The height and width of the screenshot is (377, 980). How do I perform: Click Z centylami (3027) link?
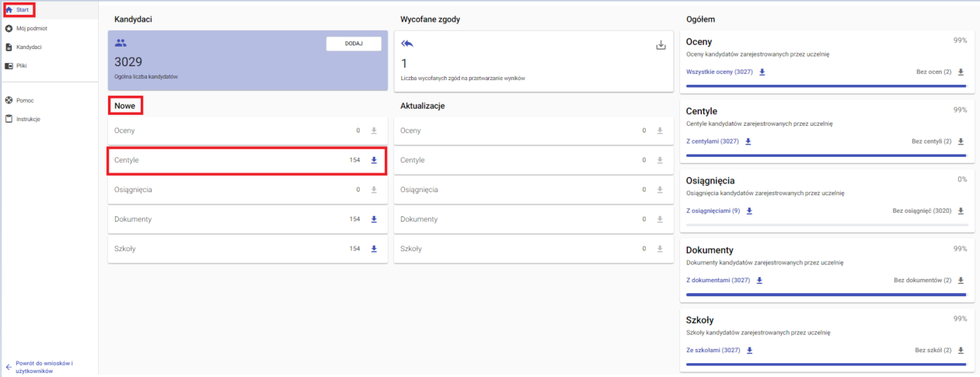click(712, 141)
